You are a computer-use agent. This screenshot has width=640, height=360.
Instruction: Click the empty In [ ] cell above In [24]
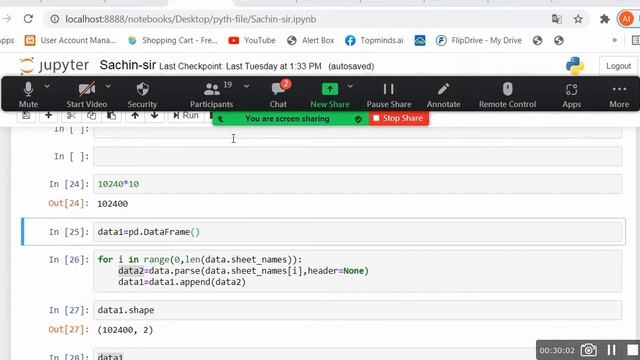click(x=358, y=156)
